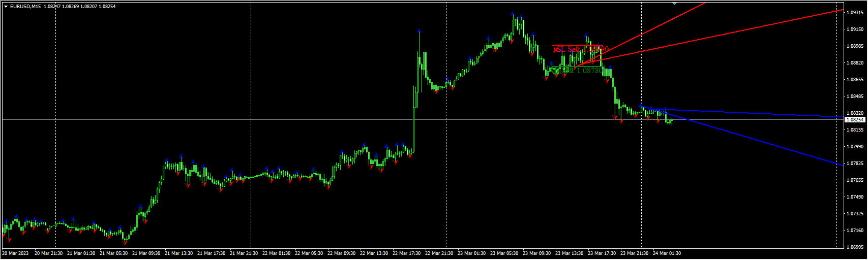Click the 21 Mar 17:30 time label

tap(211, 253)
